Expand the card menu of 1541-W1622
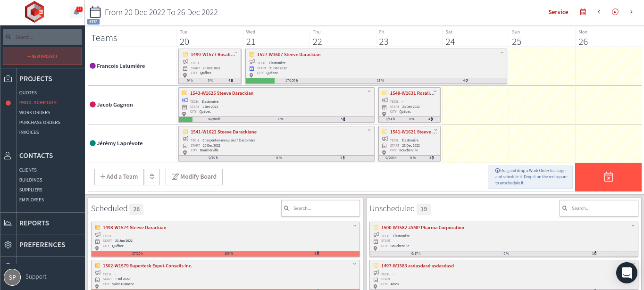 tap(370, 130)
